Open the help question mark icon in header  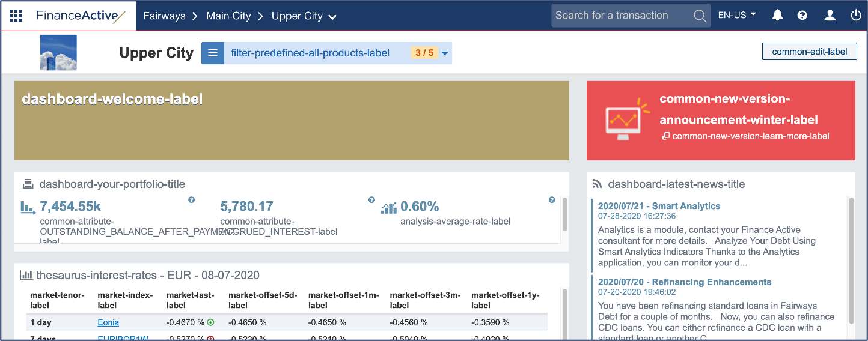pos(802,16)
